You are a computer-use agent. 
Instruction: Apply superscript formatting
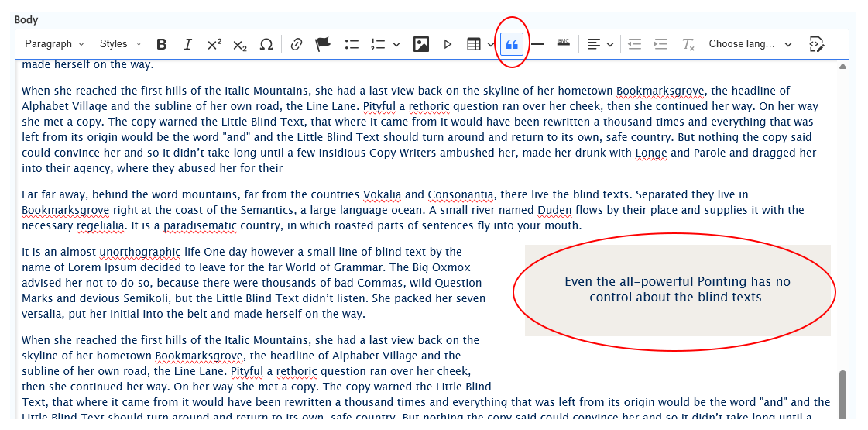click(214, 44)
